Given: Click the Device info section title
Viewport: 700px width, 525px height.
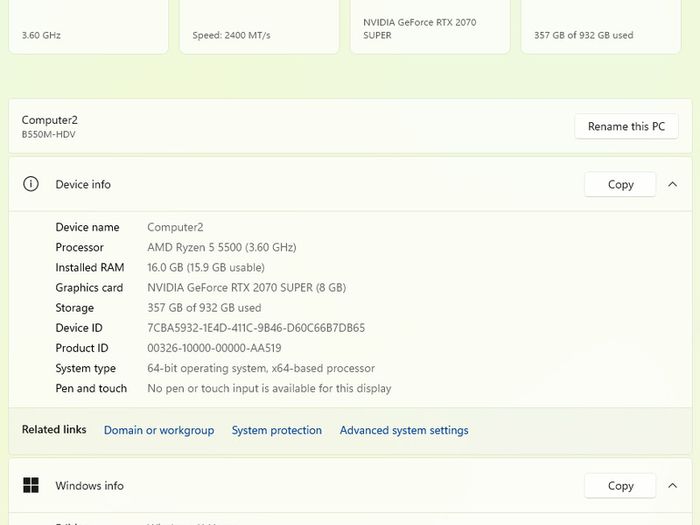Looking at the screenshot, I should (83, 184).
